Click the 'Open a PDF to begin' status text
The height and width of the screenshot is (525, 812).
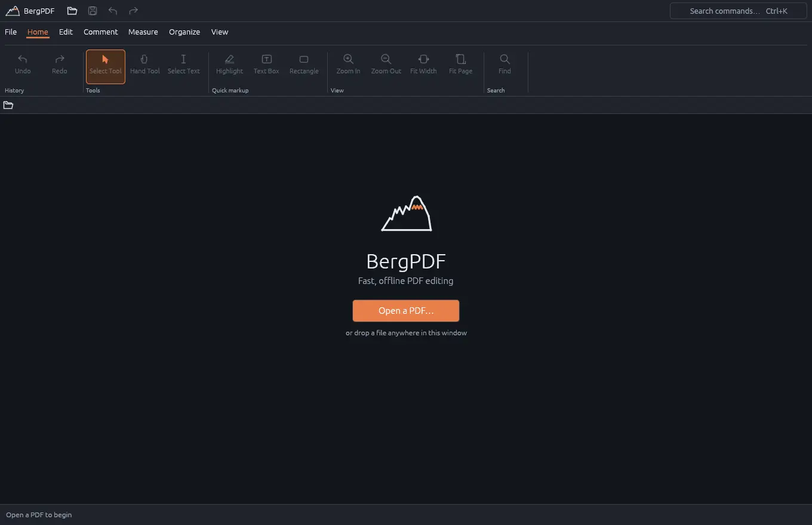(x=39, y=515)
